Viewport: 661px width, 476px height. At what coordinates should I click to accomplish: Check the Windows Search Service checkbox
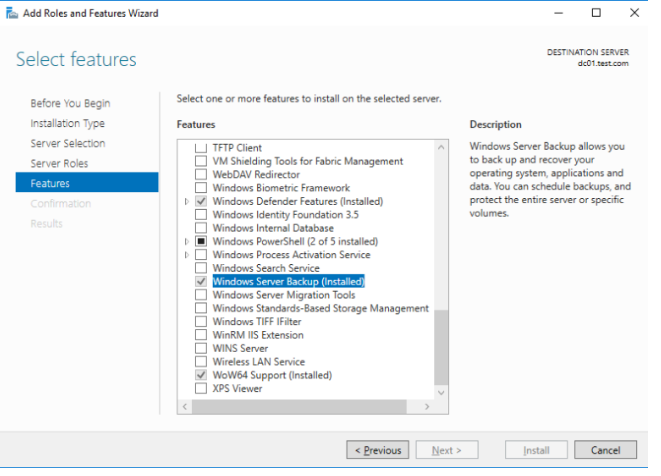[x=201, y=268]
